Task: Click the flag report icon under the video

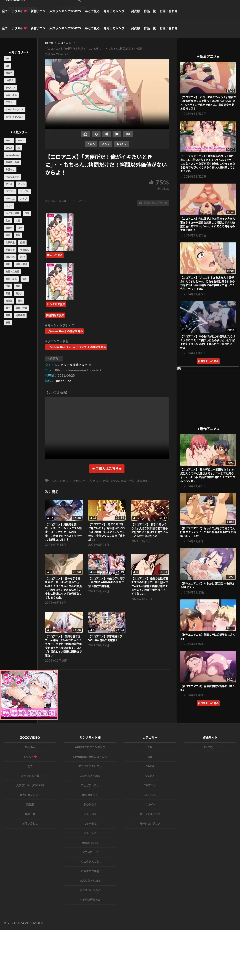Action: click(x=117, y=134)
